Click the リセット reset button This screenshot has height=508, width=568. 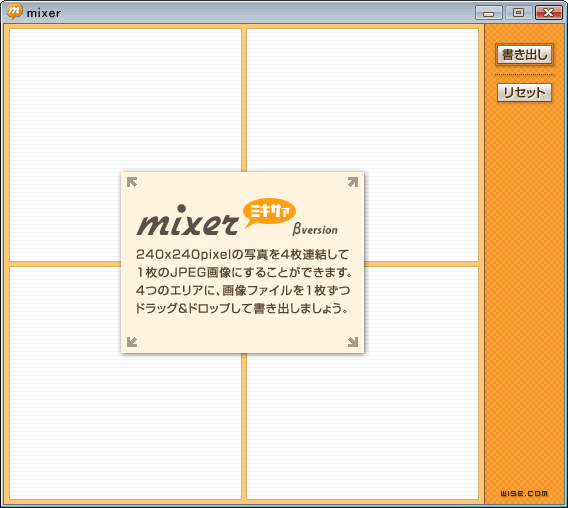[x=524, y=92]
